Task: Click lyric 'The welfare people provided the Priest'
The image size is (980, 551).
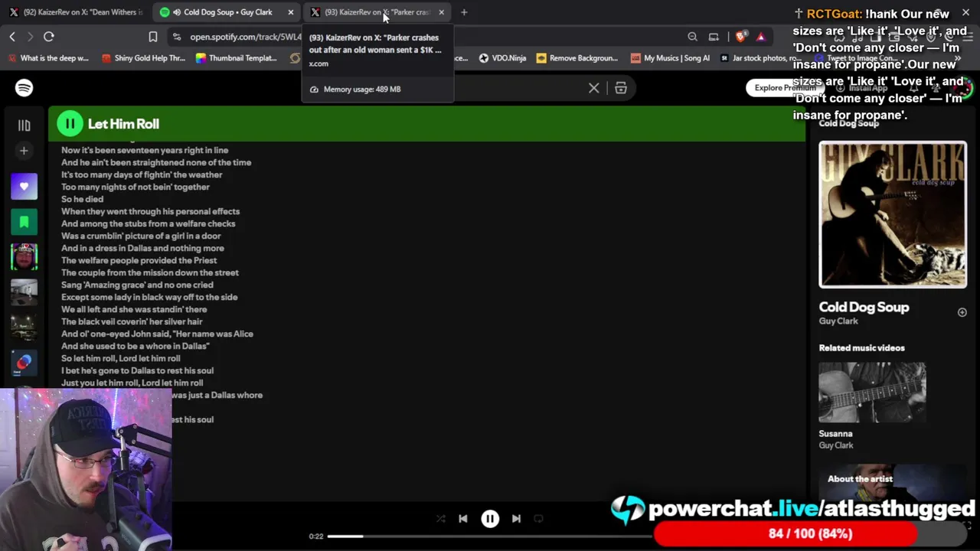Action: [x=139, y=260]
